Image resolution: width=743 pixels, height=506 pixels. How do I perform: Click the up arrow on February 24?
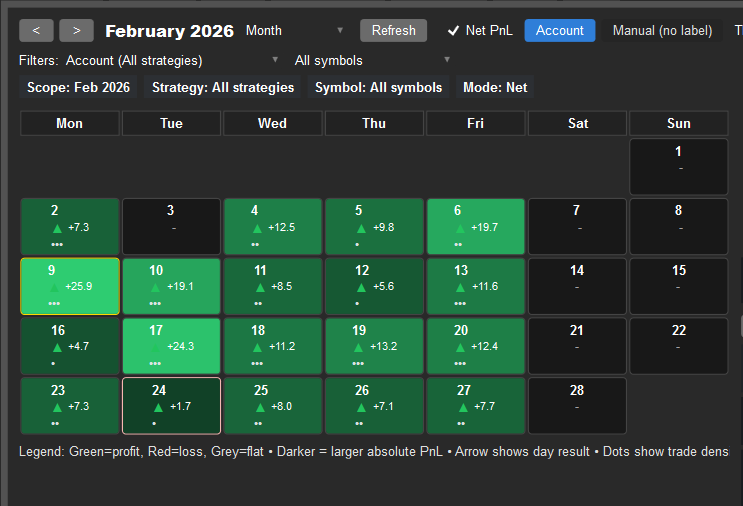pyautogui.click(x=157, y=407)
